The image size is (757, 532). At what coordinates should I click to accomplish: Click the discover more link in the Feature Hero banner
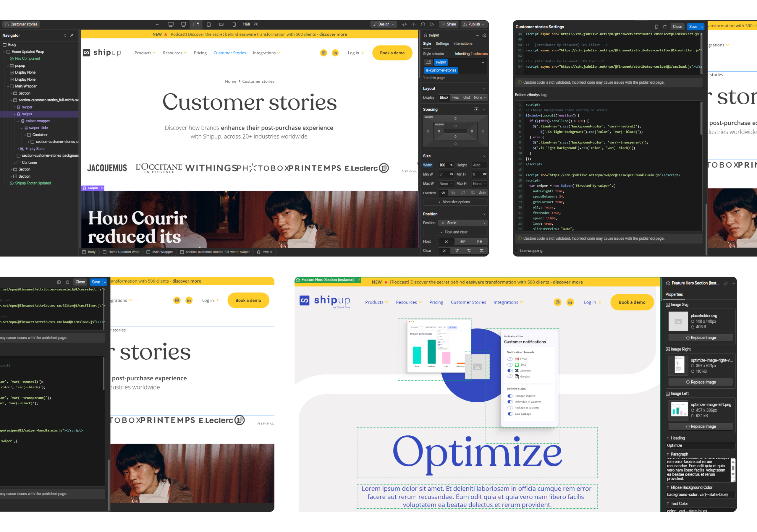click(567, 282)
